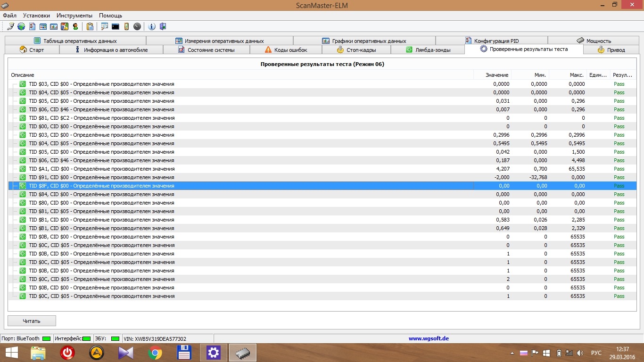Click the handheld device toolbar icon

click(x=126, y=26)
